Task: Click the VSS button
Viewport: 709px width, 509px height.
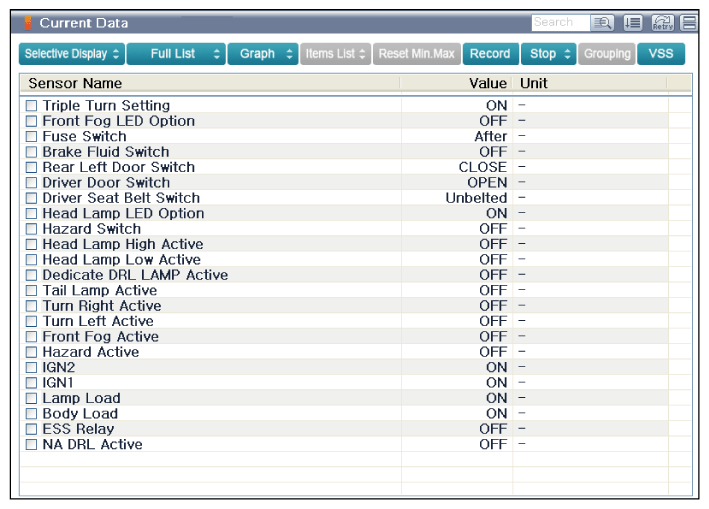Action: pyautogui.click(x=661, y=54)
